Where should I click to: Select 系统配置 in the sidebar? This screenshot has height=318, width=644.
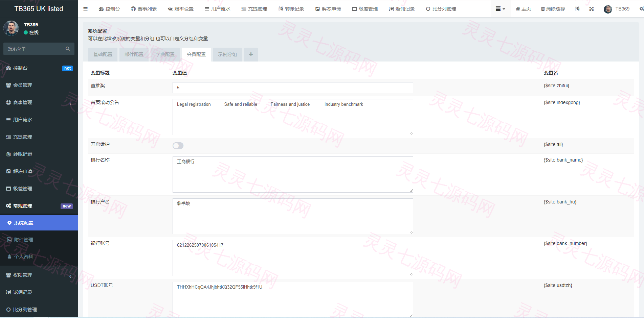click(x=39, y=223)
